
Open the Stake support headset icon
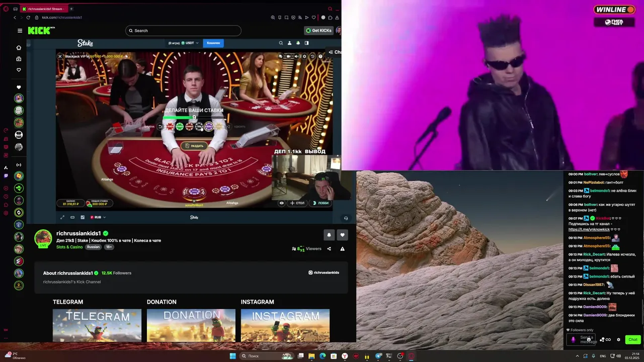tap(346, 218)
